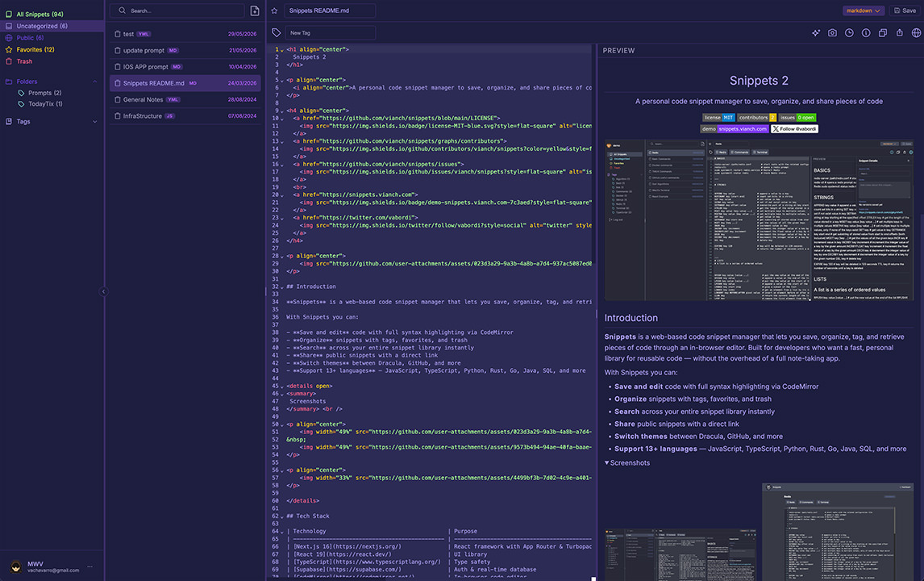The image size is (924, 581).
Task: Fold code at line 1 arrow
Action: pos(282,50)
